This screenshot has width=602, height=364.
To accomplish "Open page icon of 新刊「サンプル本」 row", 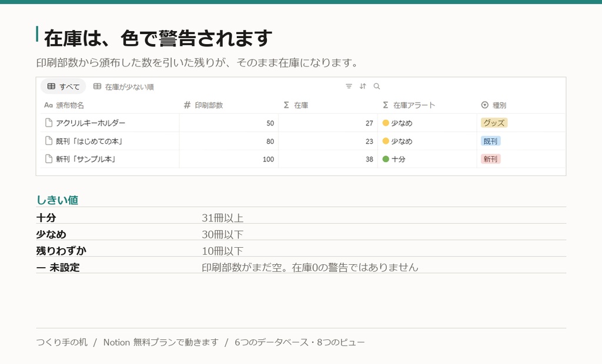I will (49, 159).
